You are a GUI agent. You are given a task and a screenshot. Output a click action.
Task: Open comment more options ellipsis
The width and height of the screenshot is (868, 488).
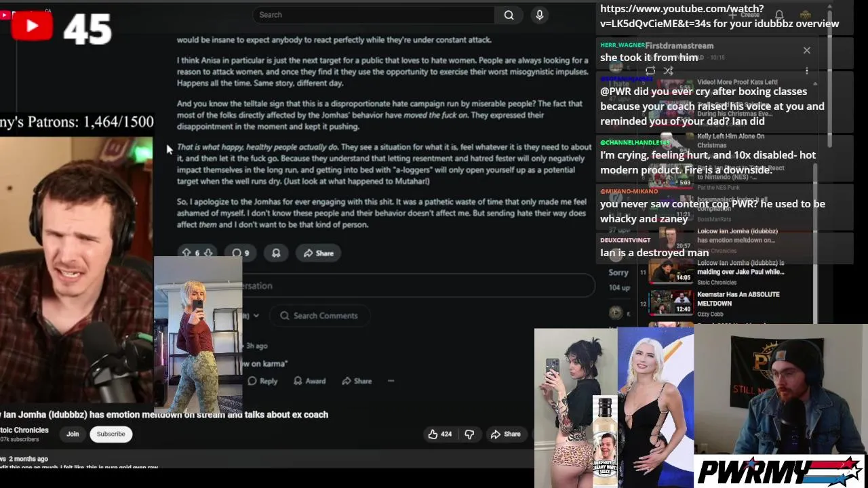(391, 381)
